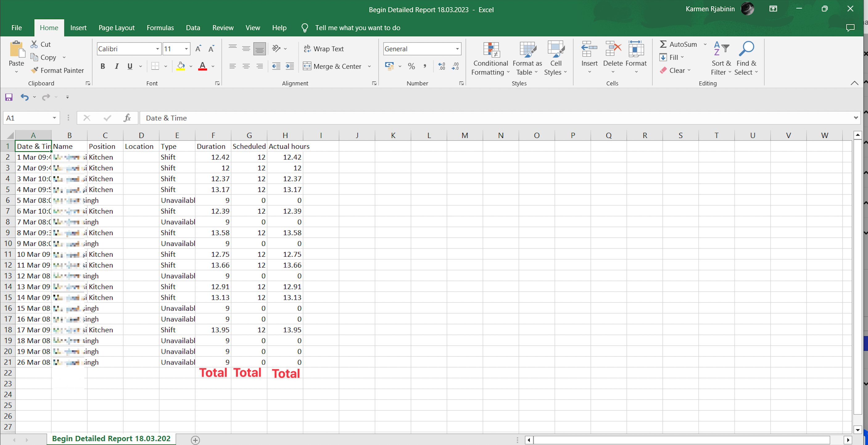Undo last action in Quick Access Toolbar

25,98
